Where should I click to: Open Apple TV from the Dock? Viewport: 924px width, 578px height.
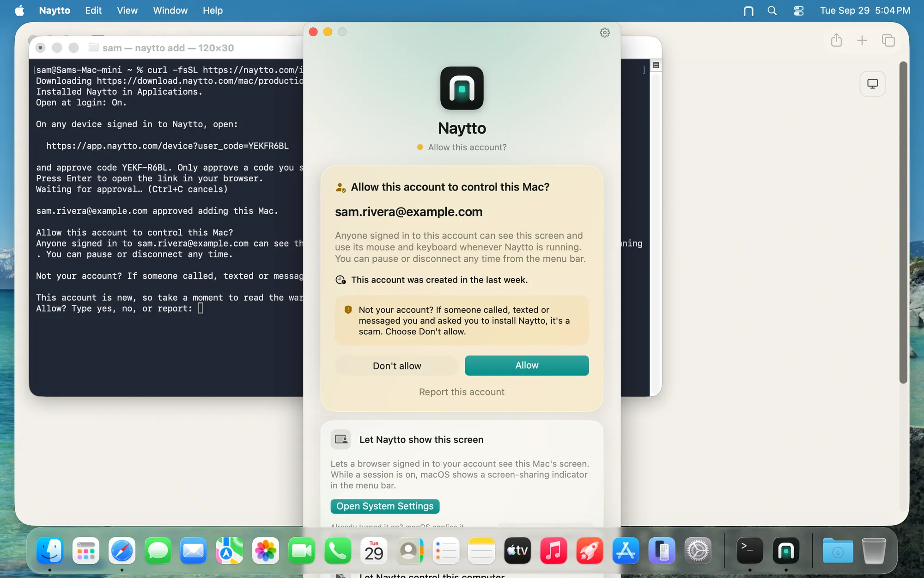517,551
